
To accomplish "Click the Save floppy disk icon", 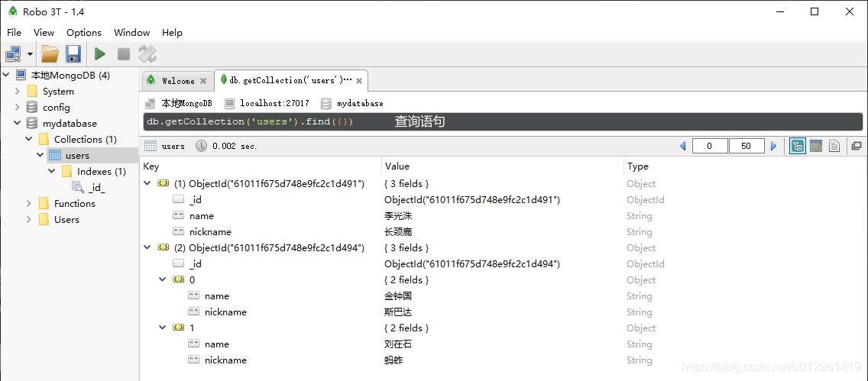I will 73,53.
